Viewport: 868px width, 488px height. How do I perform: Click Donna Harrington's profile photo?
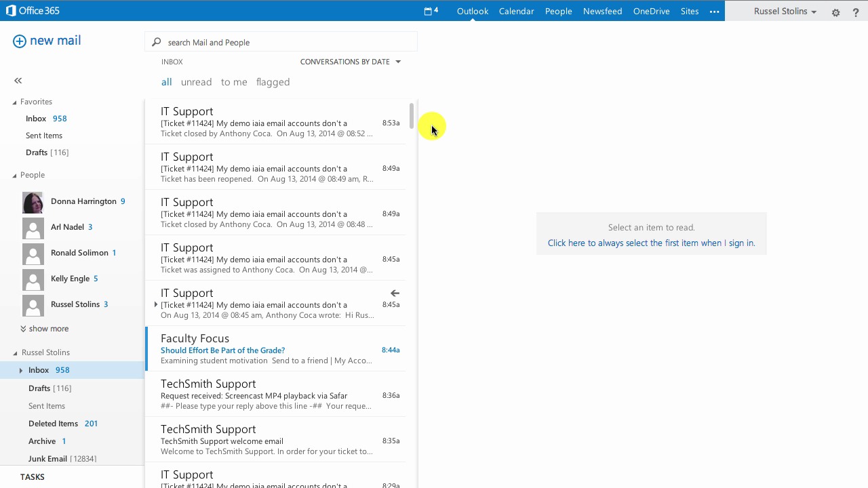point(33,202)
